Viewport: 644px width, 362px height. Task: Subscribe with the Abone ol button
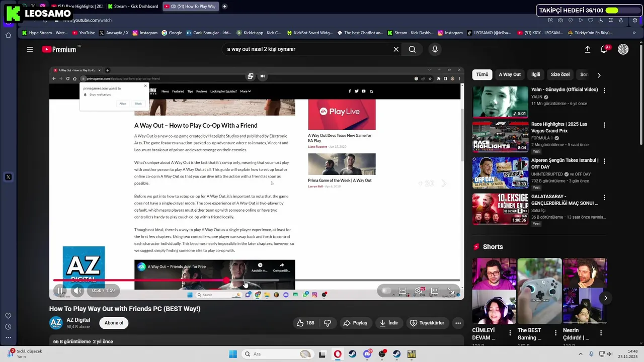(x=114, y=323)
